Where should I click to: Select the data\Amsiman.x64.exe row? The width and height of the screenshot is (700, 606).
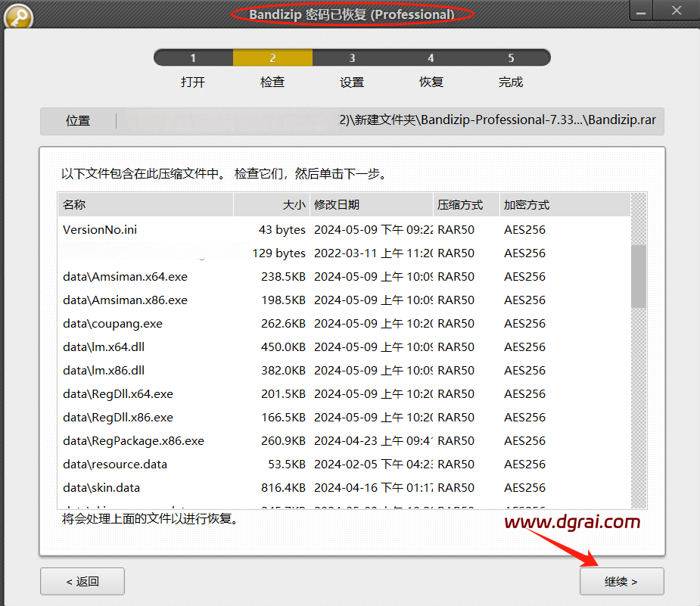[344, 277]
